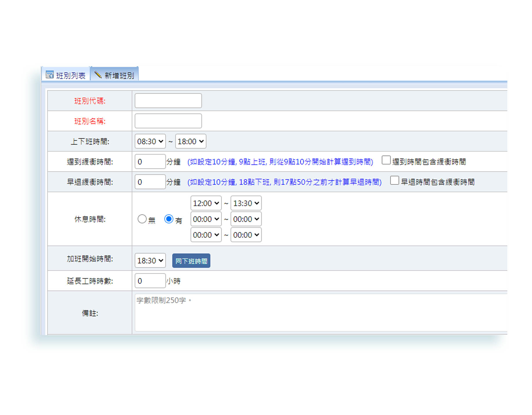Click the 早退緩衝時間 minutes field
This screenshot has width=532, height=415.
(x=150, y=182)
